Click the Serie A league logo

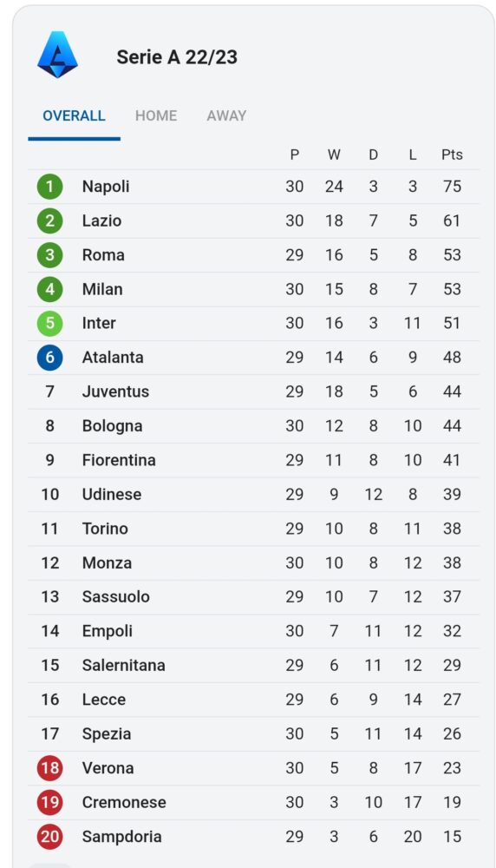[57, 55]
